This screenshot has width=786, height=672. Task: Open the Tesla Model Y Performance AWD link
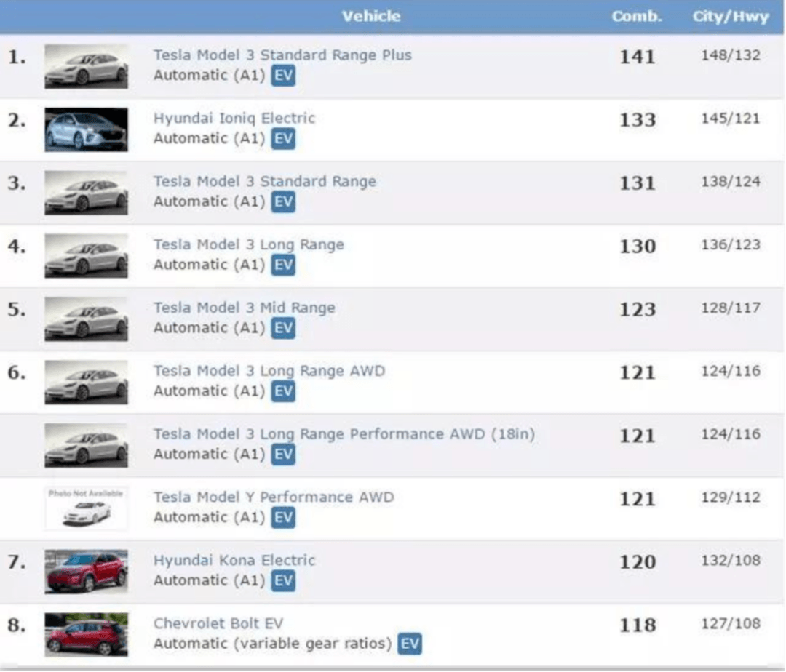pyautogui.click(x=274, y=497)
